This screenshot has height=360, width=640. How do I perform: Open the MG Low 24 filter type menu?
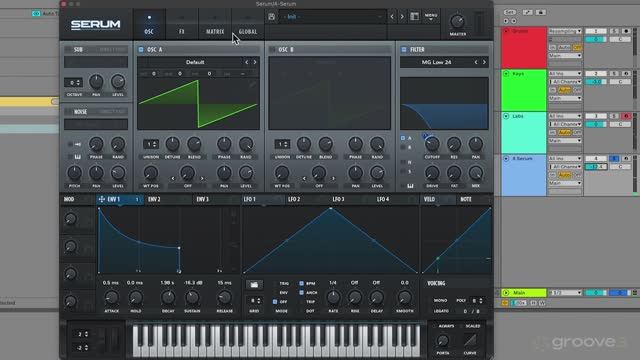(436, 62)
